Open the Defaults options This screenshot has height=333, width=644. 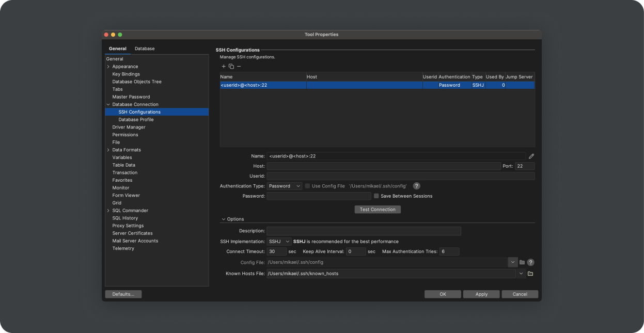click(123, 294)
